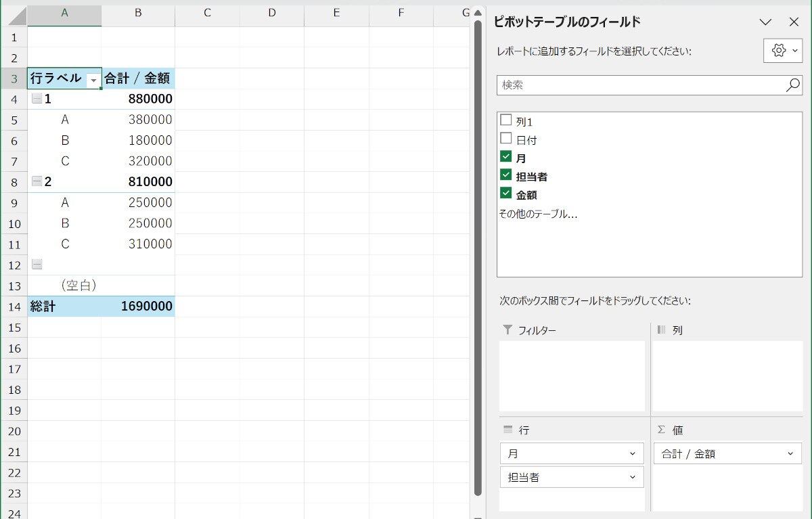Collapse the blank group in row 12
Screen dimensions: 812x519
pyautogui.click(x=37, y=265)
